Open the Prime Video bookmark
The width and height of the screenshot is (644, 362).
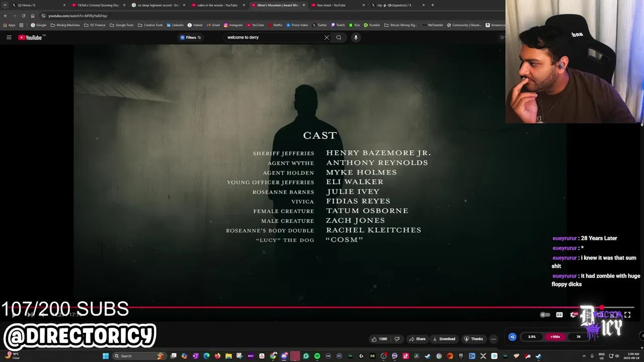tap(297, 25)
